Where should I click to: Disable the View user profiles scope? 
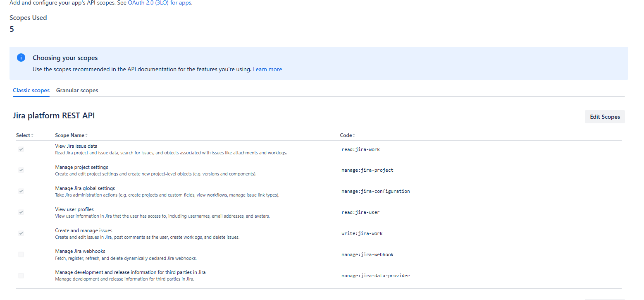point(21,212)
